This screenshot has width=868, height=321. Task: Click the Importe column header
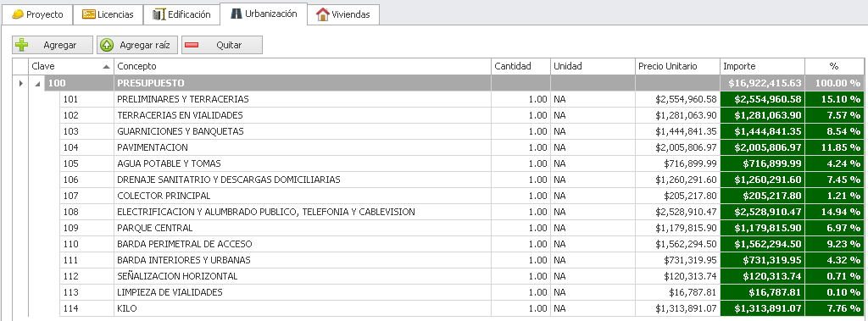762,66
